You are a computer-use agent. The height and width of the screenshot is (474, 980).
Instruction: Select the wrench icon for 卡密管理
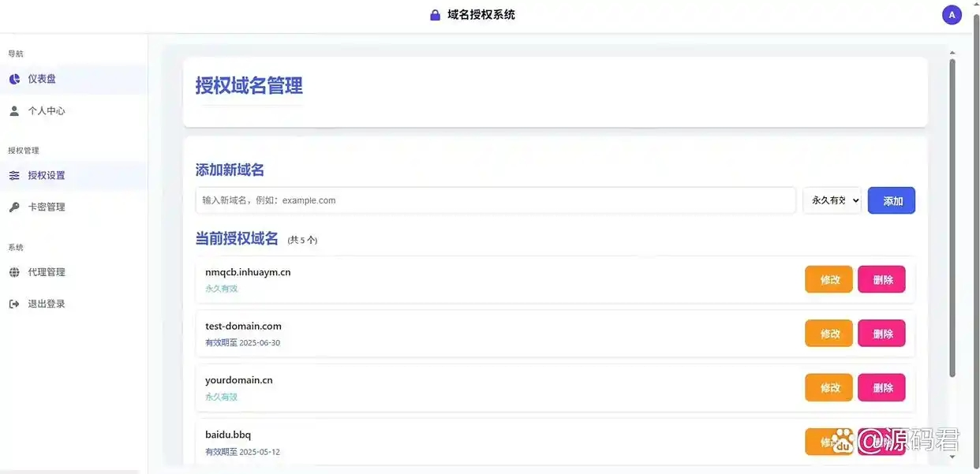point(13,207)
